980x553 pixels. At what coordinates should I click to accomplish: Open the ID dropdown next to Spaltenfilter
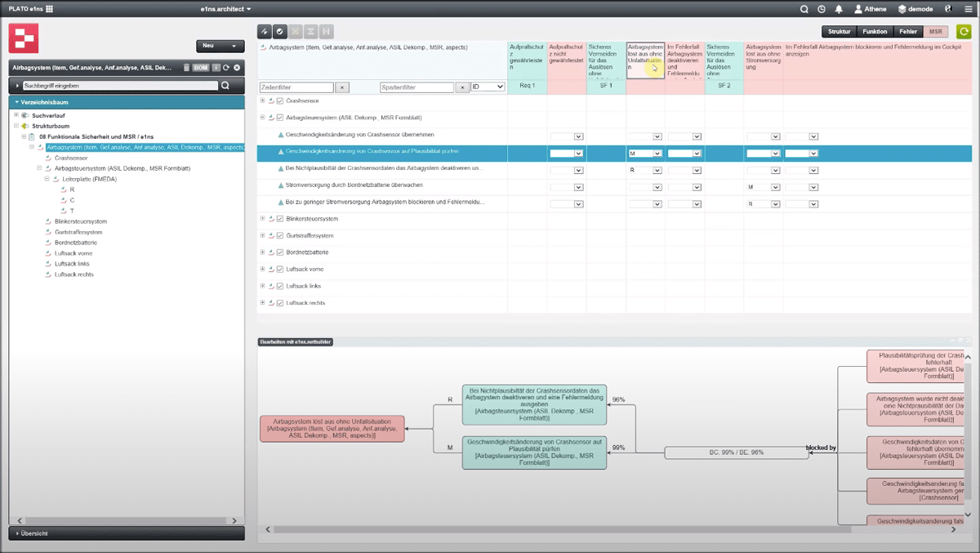pyautogui.click(x=488, y=87)
